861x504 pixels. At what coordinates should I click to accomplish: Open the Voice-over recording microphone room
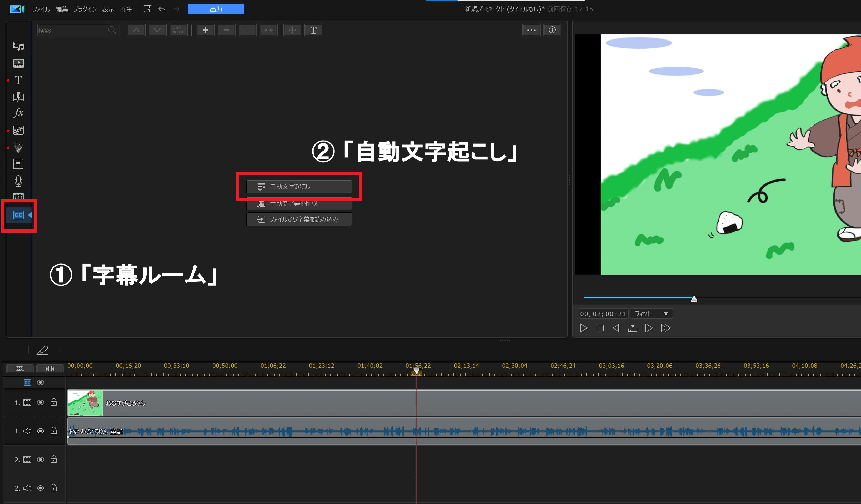click(18, 181)
